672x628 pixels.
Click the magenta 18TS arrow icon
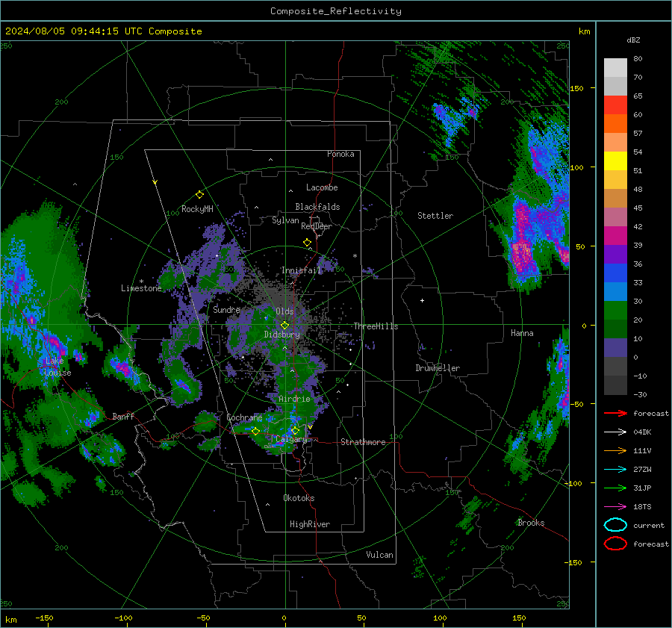615,506
